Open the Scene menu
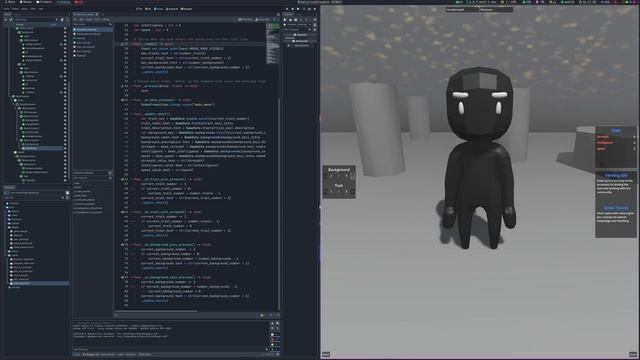Viewport: 640px width, 360px height. click(x=6, y=9)
